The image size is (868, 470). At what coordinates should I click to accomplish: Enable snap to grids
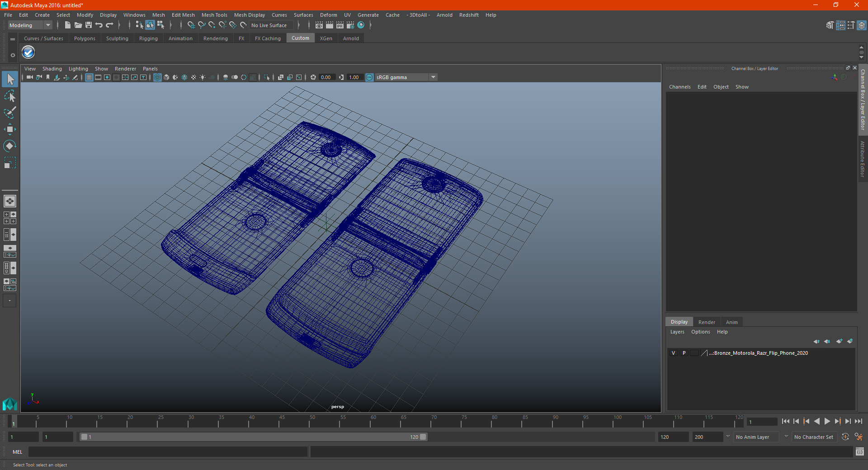tap(191, 25)
